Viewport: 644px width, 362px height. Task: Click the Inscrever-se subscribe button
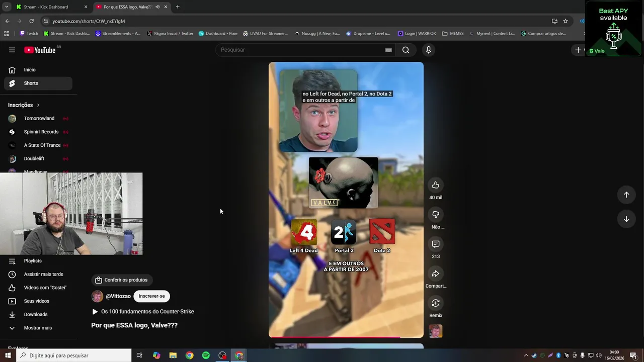152,296
